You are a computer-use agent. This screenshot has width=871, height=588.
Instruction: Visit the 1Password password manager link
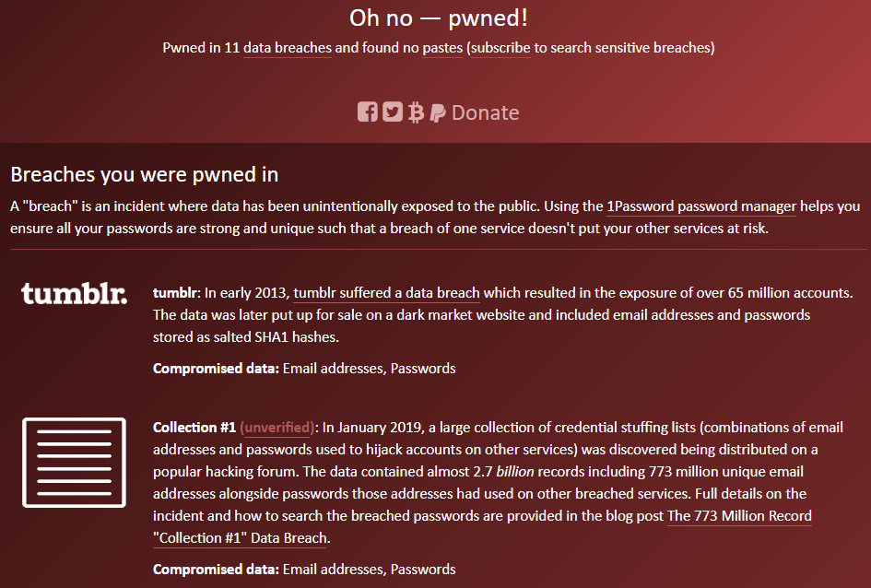tap(701, 206)
